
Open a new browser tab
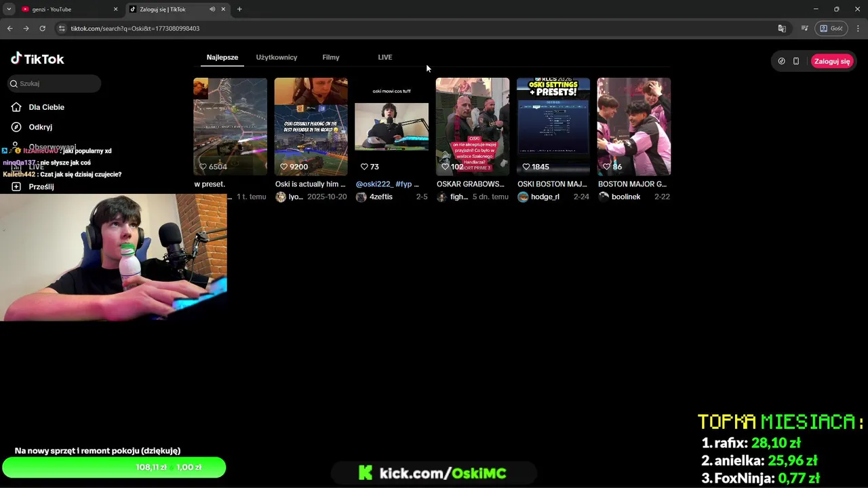pos(239,9)
